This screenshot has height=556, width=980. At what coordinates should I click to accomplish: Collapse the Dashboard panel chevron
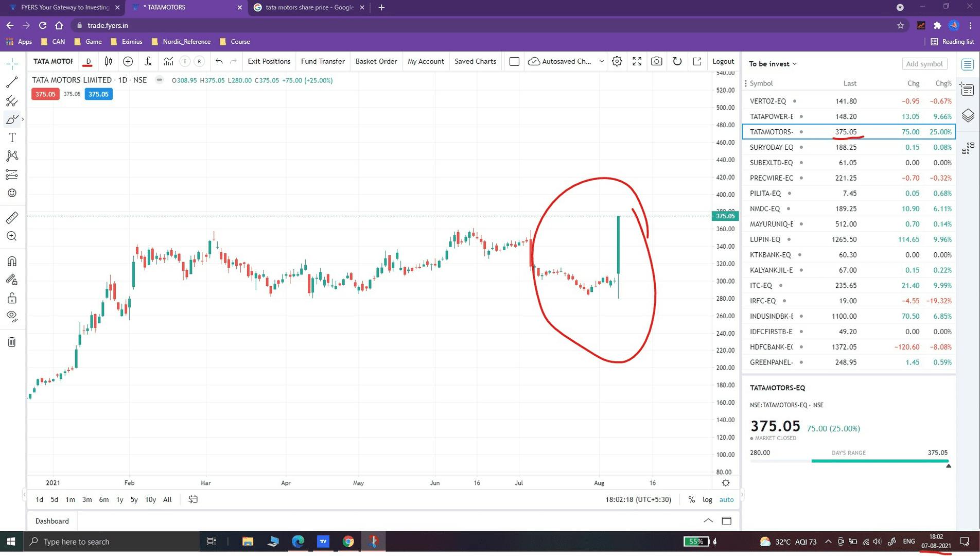708,520
